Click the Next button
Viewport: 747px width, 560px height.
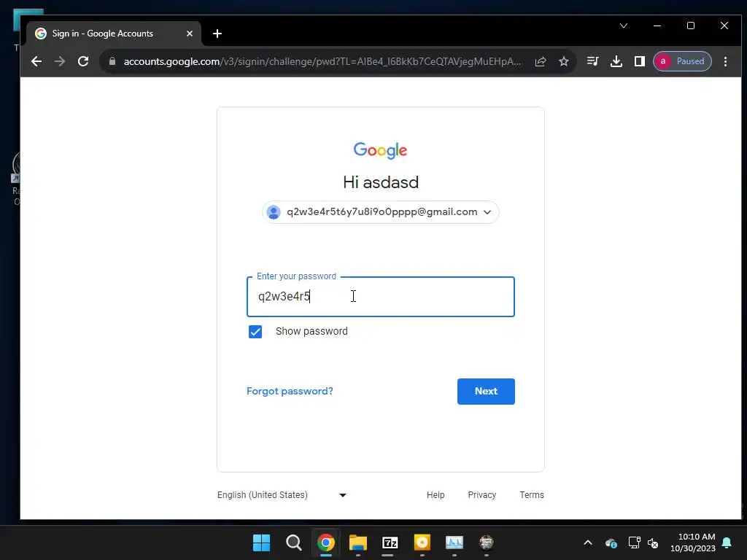[x=486, y=392]
